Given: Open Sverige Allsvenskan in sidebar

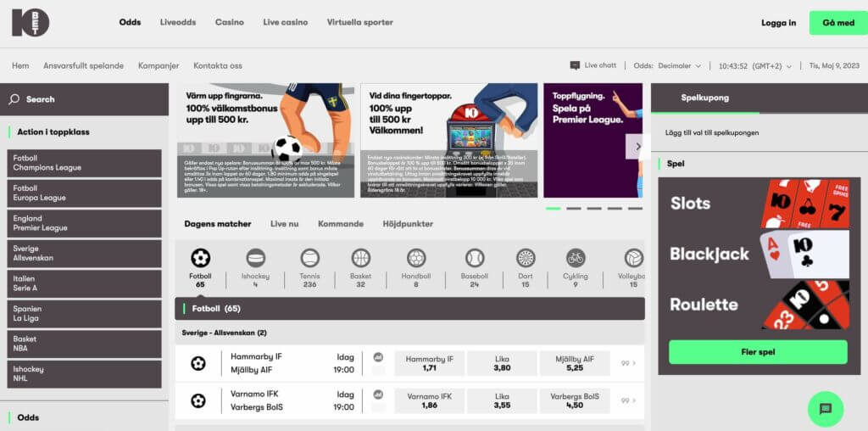Looking at the screenshot, I should (84, 253).
